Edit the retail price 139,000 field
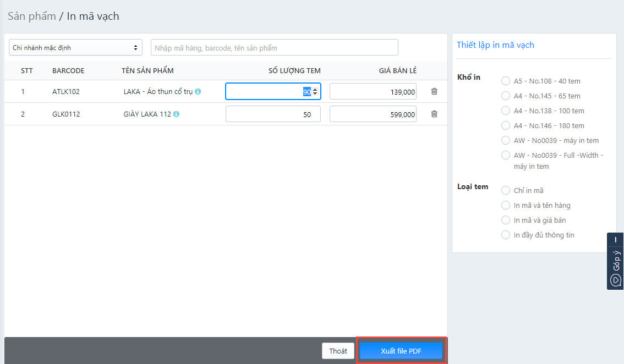 373,92
